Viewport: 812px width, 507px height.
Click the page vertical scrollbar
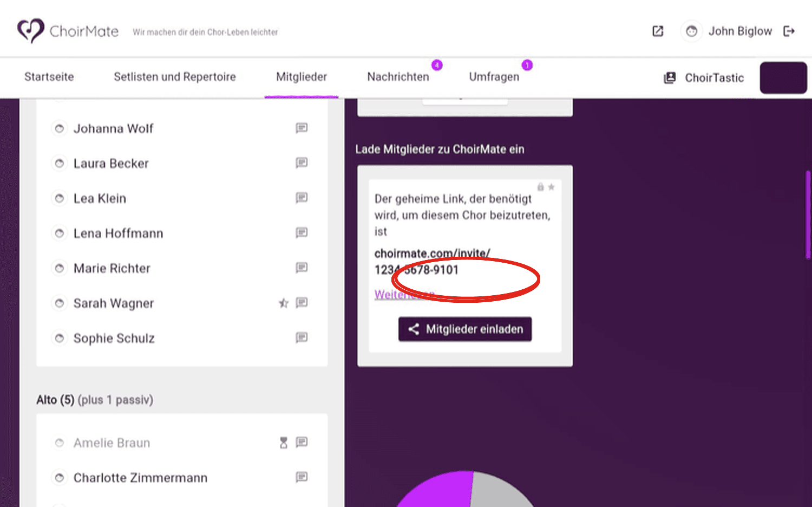click(808, 215)
